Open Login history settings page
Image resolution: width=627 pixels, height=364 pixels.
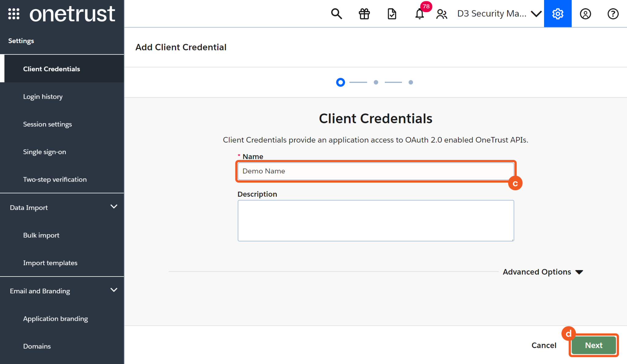pos(43,97)
